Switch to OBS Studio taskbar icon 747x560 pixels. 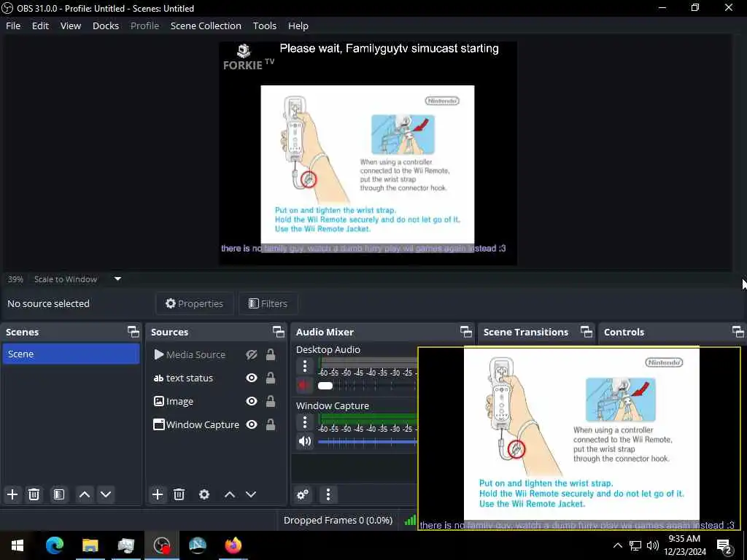pos(161,545)
